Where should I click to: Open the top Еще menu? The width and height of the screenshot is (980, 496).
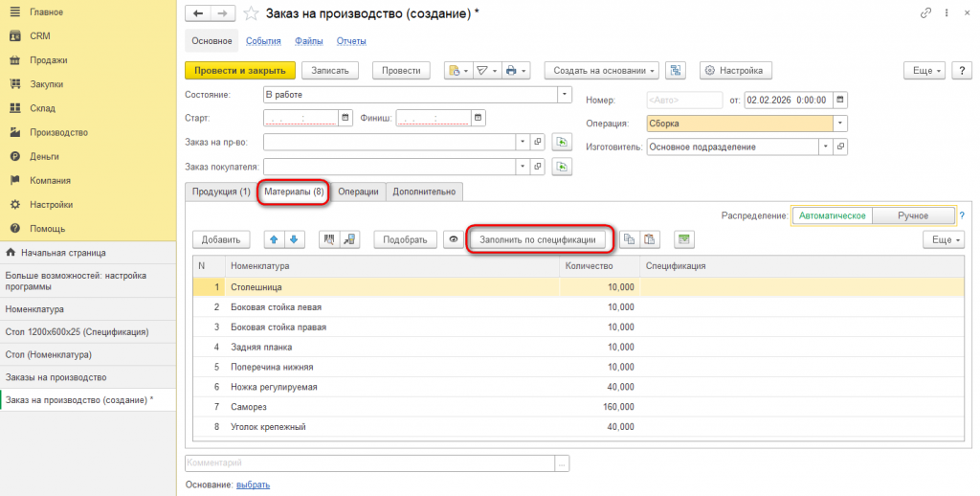pos(925,71)
